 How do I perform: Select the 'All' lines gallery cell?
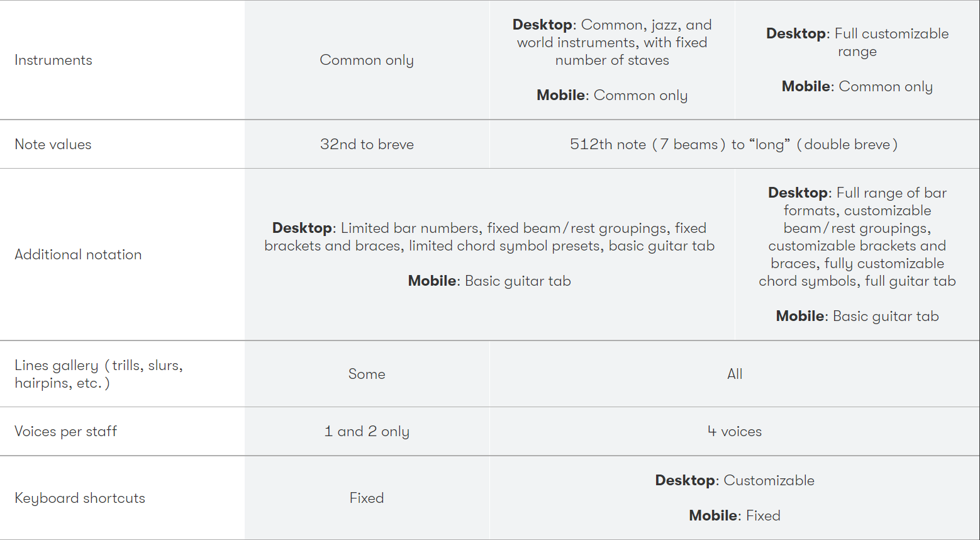(x=734, y=374)
